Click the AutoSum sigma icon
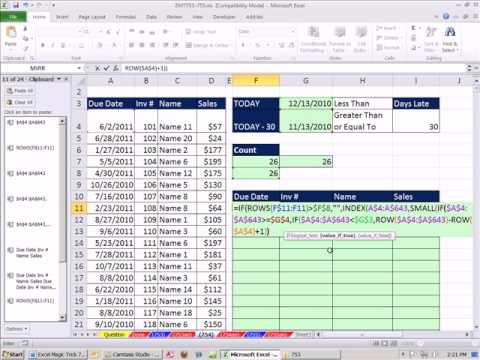 pos(414,28)
